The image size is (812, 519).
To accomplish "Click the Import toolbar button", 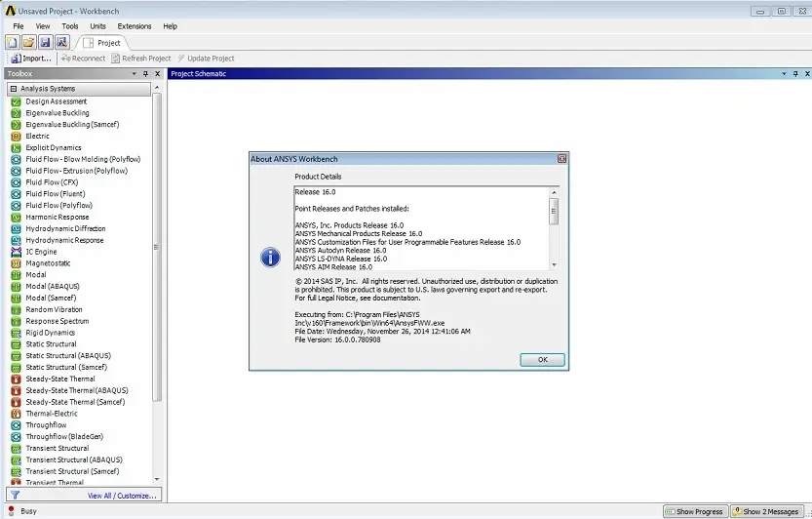I will tap(31, 59).
